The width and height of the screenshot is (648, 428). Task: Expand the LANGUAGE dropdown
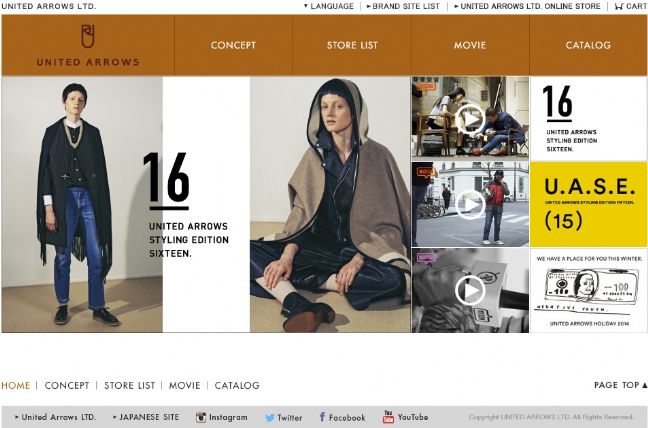[x=329, y=6]
